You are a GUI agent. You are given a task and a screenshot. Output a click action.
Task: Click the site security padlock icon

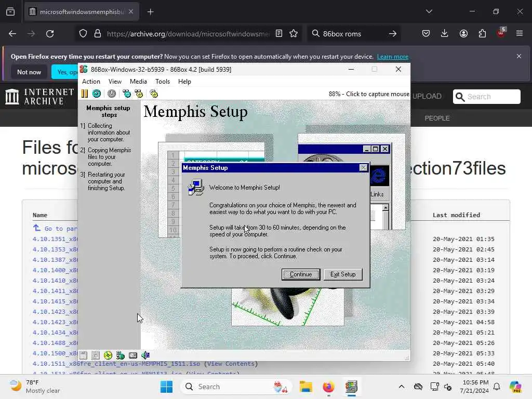tap(98, 34)
